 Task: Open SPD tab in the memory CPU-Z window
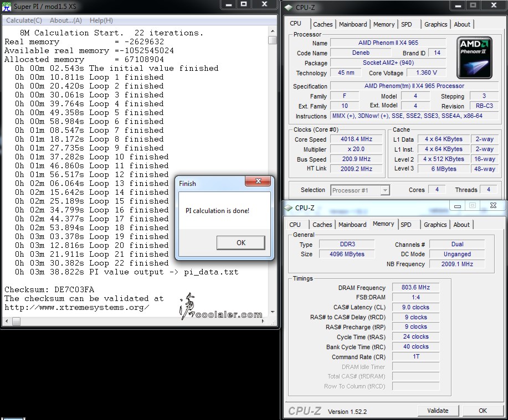(406, 225)
